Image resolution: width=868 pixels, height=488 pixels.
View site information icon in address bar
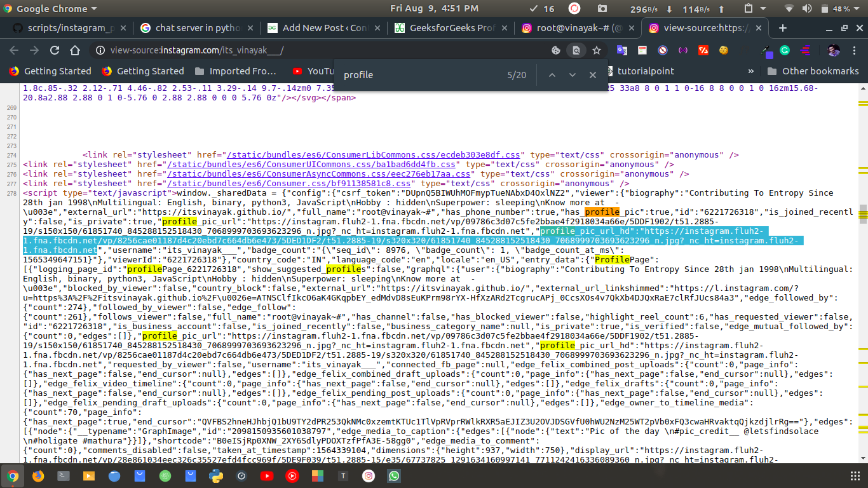100,50
